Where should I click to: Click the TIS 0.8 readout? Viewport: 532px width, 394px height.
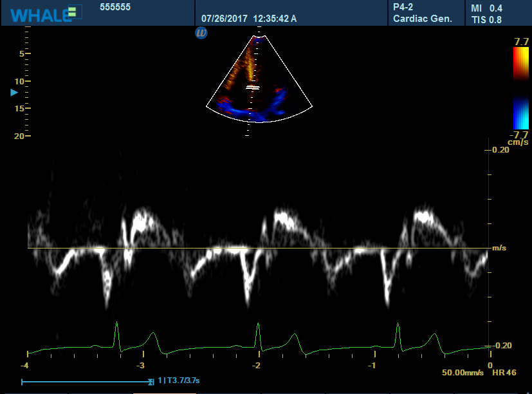point(486,20)
